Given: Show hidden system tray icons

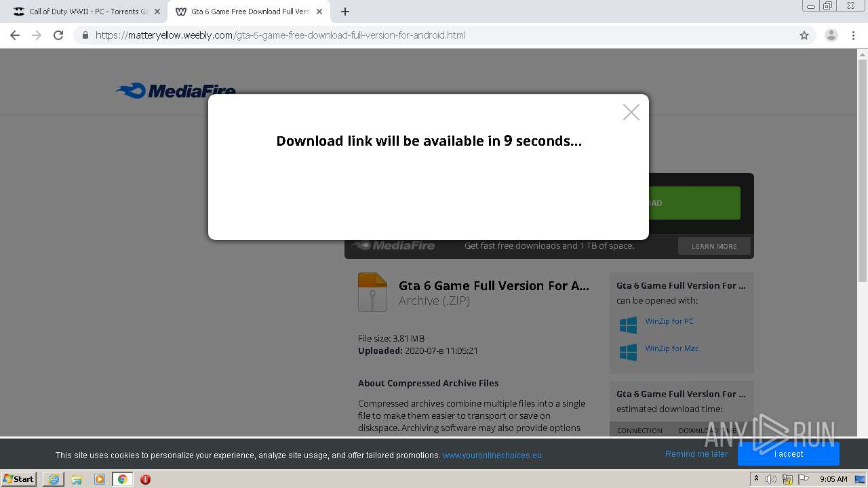Looking at the screenshot, I should point(756,479).
